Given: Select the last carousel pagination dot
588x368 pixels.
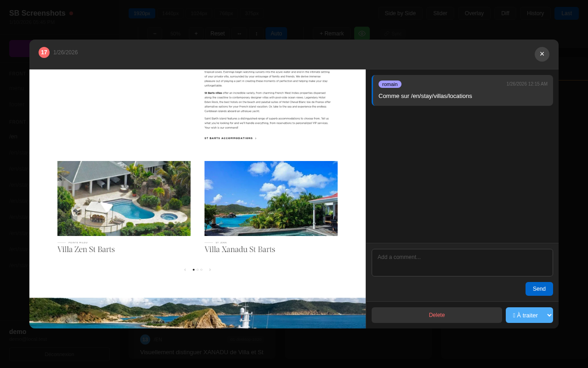Looking at the screenshot, I should point(201,270).
